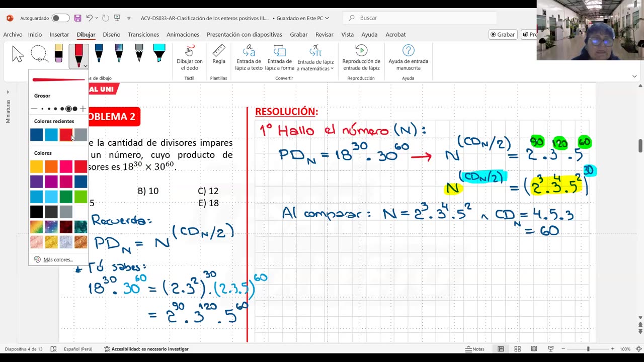Click zoom in plus button
Image resolution: width=644 pixels, height=362 pixels.
[x=612, y=349]
